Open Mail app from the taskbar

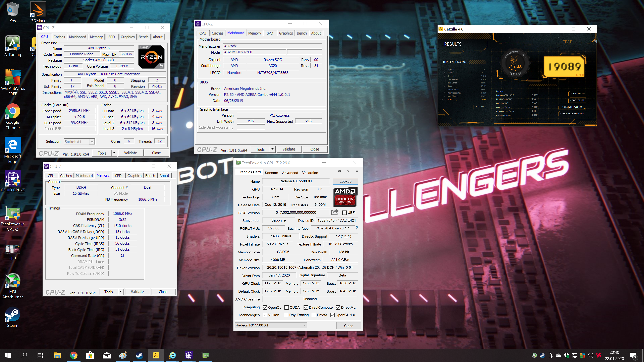[x=106, y=355]
